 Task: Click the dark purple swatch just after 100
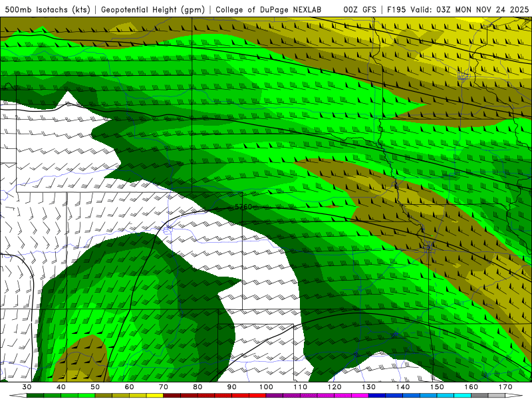pos(275,396)
